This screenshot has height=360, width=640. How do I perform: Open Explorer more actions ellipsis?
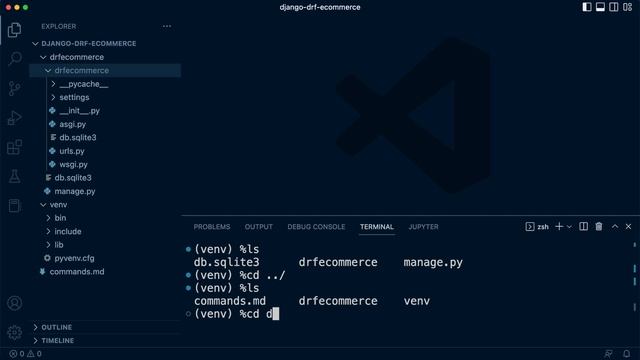point(167,26)
